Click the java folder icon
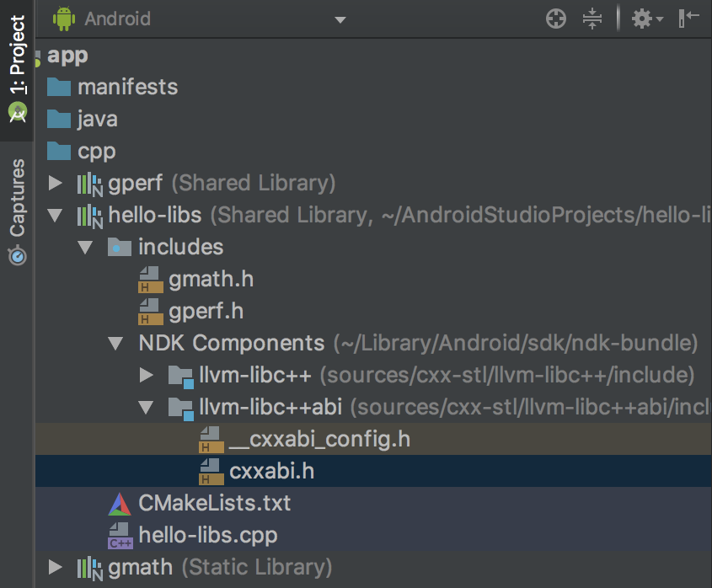The height and width of the screenshot is (588, 712). [59, 119]
